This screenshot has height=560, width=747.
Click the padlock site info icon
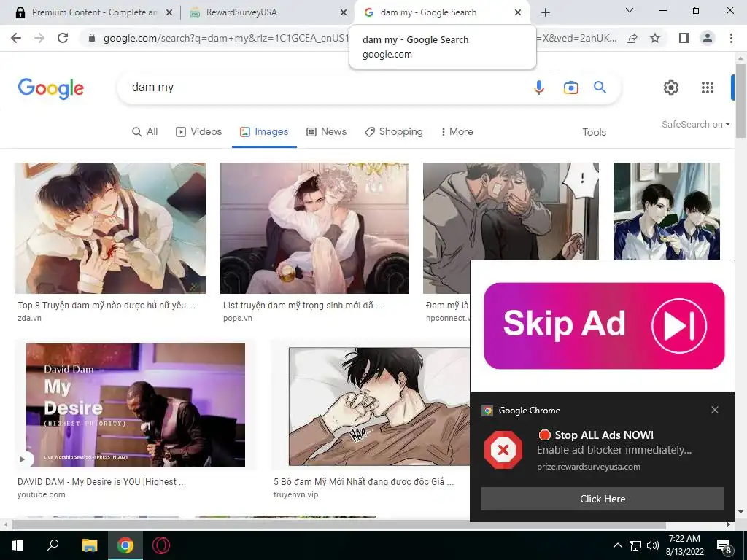pos(92,38)
